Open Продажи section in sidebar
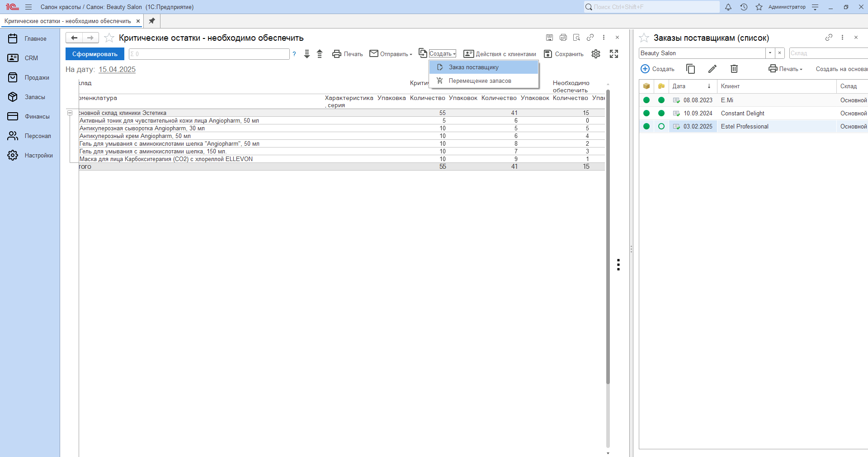Screen dimensions: 868x457 (x=30, y=77)
